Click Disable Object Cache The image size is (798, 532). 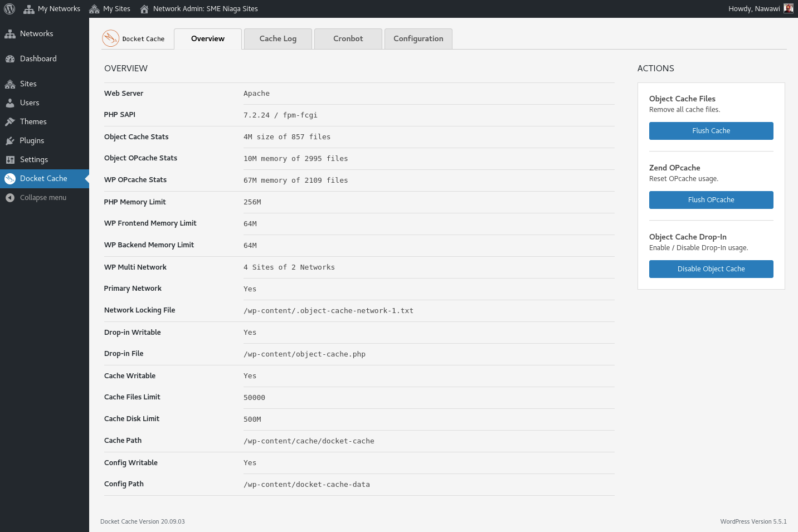[711, 269]
